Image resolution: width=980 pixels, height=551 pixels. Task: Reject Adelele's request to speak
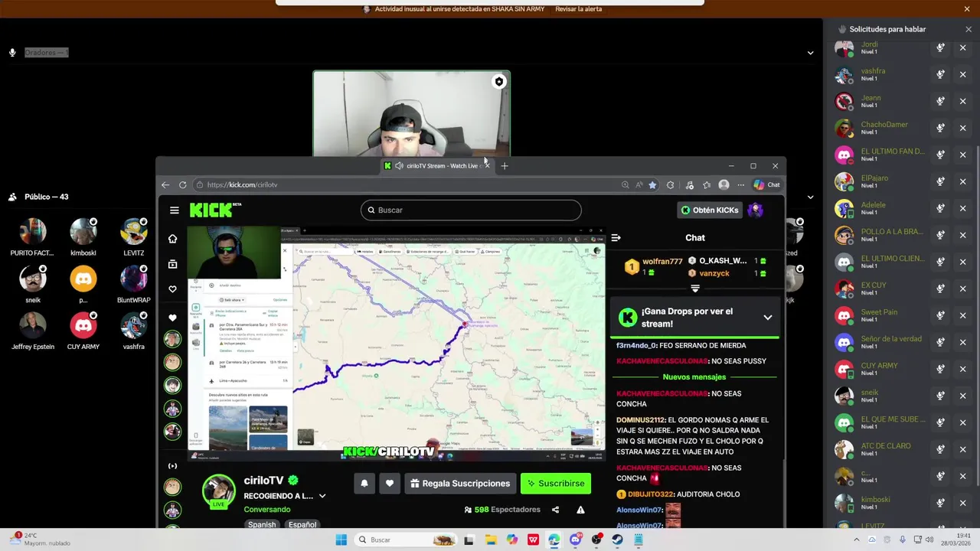coord(963,208)
